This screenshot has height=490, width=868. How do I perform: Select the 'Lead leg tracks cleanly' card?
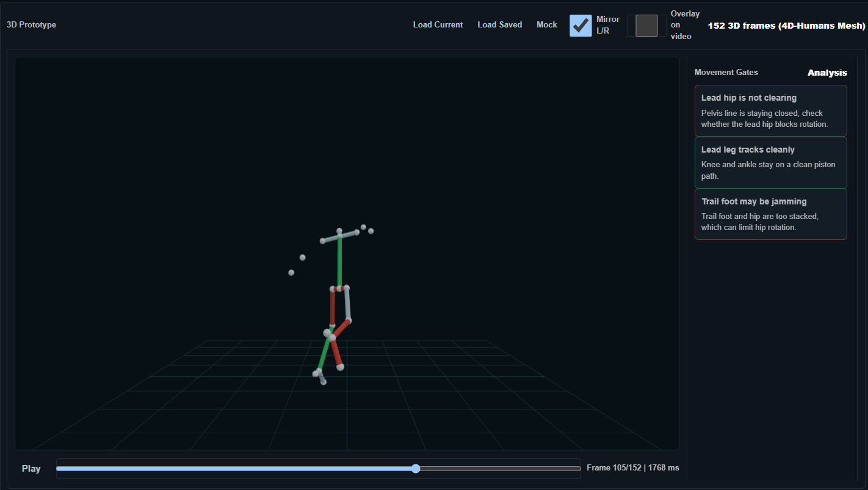click(x=770, y=162)
